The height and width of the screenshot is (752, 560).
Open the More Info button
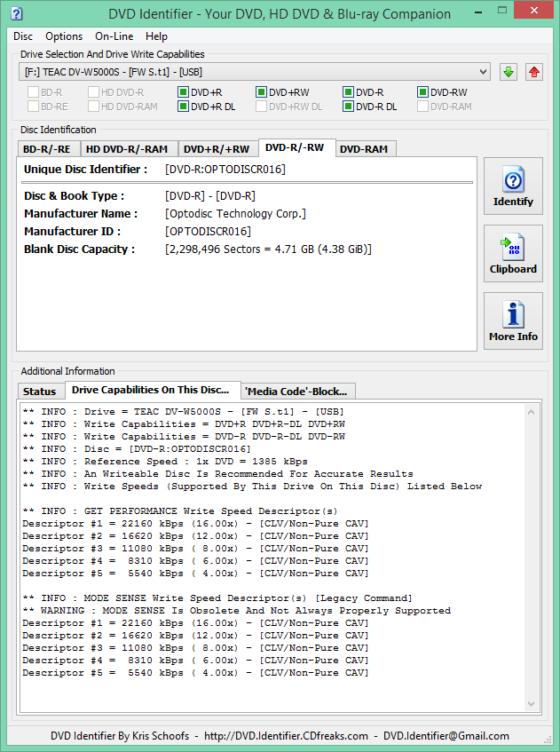(513, 321)
